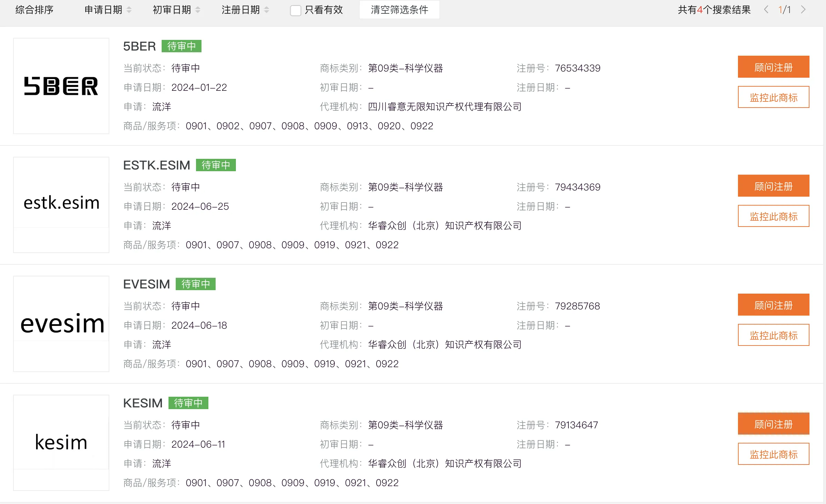
Task: Click 顾问注册 for 5BER trademark
Action: coord(773,67)
